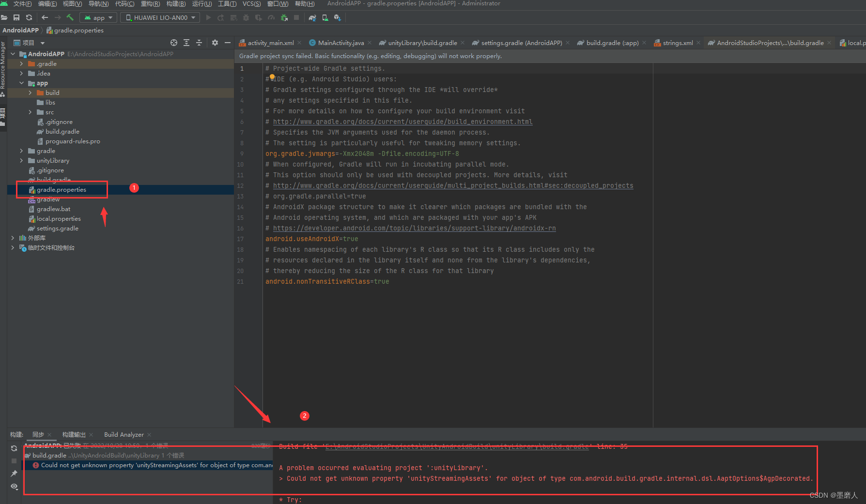Click the Stop square icon in toolbar
The image size is (866, 504).
(x=296, y=17)
